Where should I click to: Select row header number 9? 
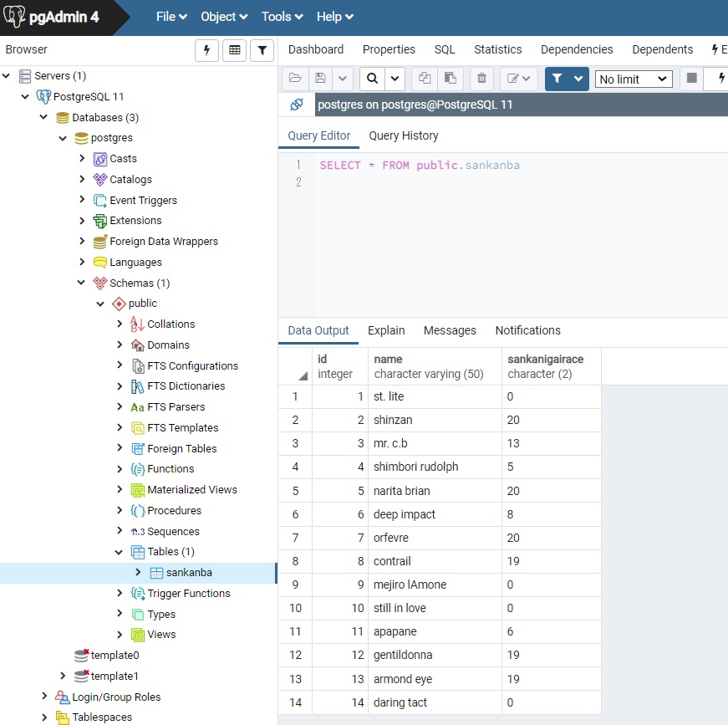tap(295, 585)
